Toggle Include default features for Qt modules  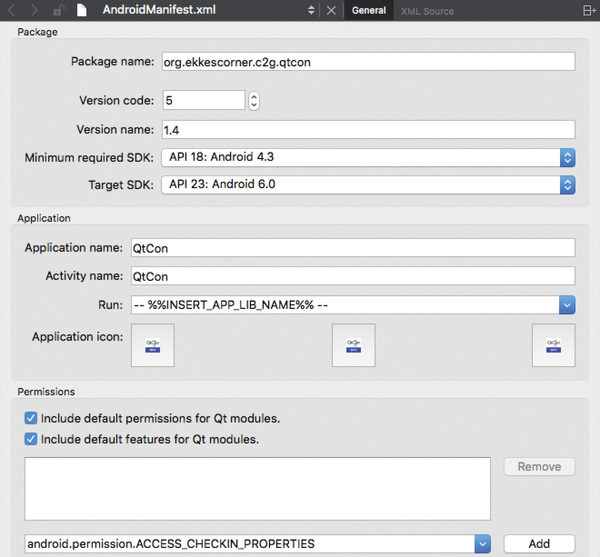[x=31, y=439]
